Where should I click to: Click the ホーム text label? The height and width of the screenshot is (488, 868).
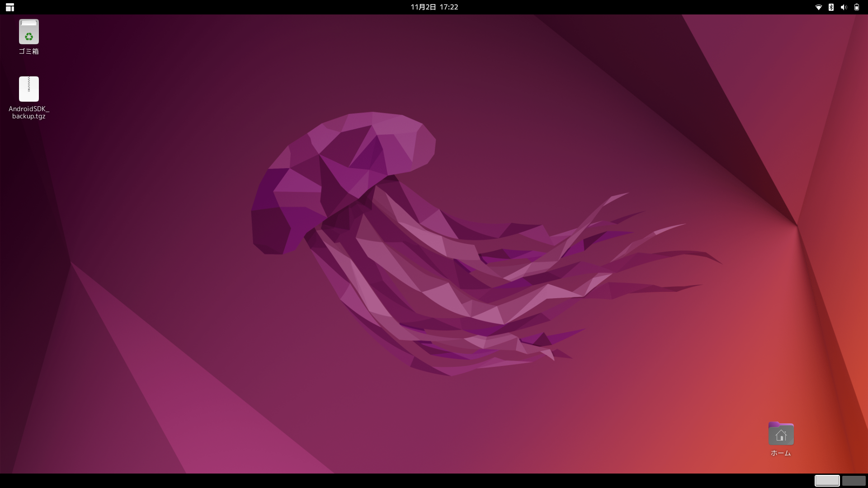click(781, 453)
